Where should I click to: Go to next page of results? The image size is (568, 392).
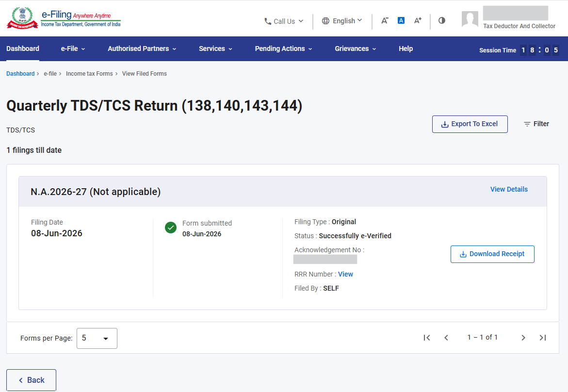(x=523, y=338)
